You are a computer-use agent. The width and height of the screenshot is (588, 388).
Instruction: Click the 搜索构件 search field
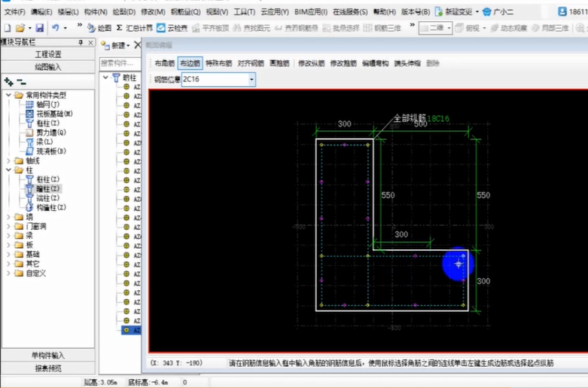(120, 63)
